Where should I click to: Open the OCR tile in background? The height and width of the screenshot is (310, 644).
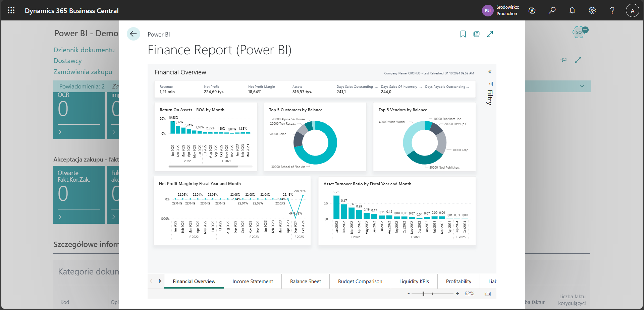pos(79,115)
